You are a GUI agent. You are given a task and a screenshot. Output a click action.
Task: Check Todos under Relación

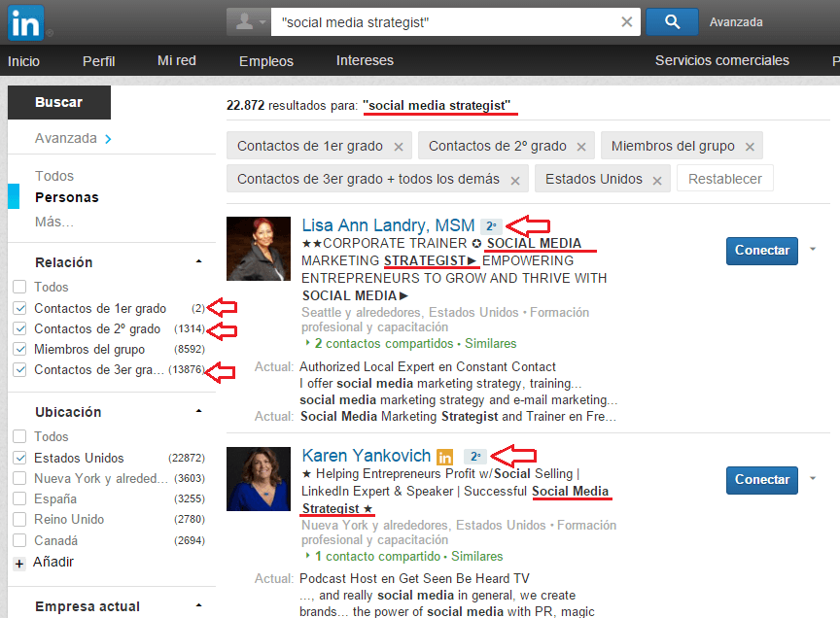pos(19,287)
